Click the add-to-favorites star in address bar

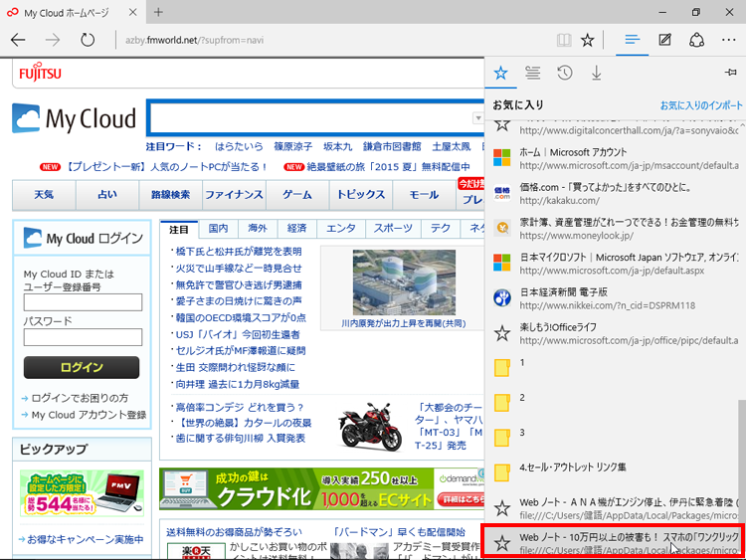pyautogui.click(x=588, y=40)
